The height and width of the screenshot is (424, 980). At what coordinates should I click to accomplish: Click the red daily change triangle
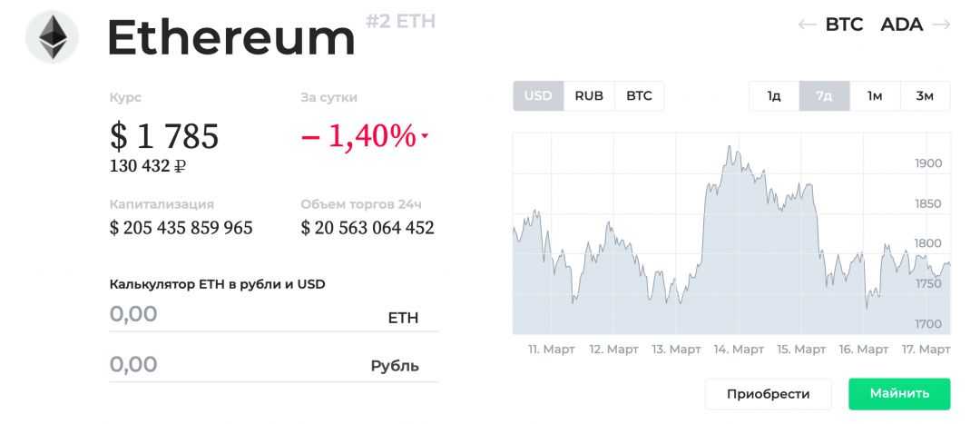click(425, 137)
